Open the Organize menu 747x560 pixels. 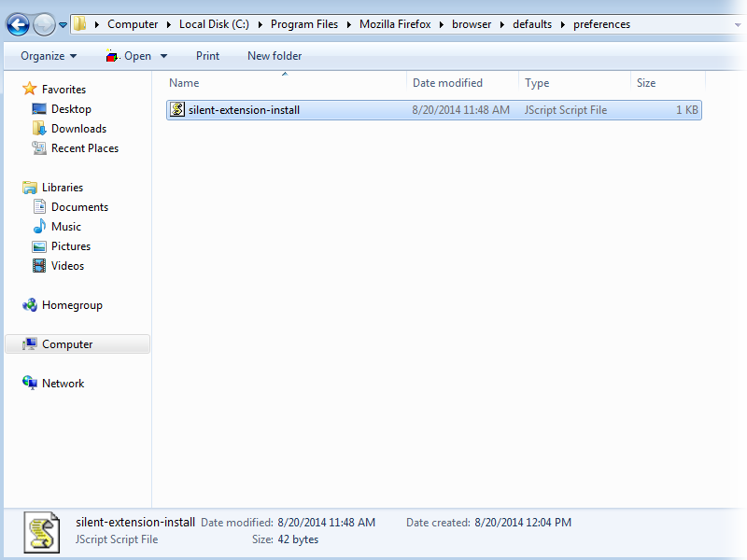click(49, 56)
